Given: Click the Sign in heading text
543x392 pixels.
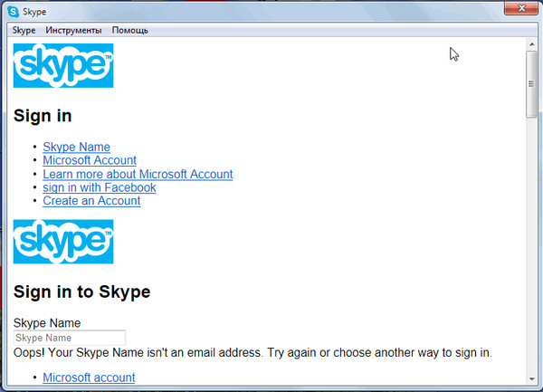Looking at the screenshot, I should (x=43, y=116).
